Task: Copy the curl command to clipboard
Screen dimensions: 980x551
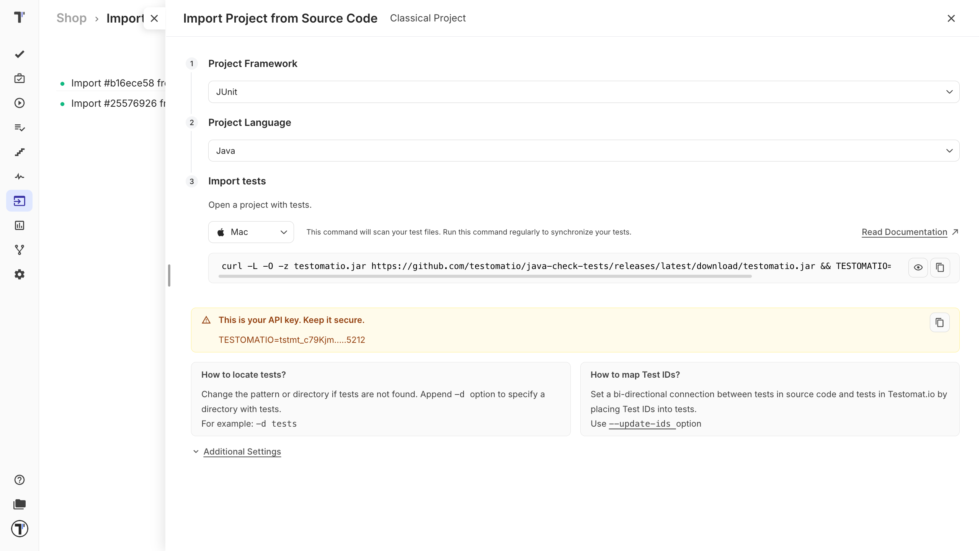Action: 940,267
